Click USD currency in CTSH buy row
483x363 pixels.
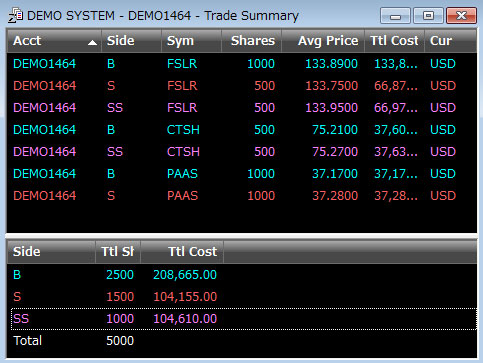[x=443, y=130]
